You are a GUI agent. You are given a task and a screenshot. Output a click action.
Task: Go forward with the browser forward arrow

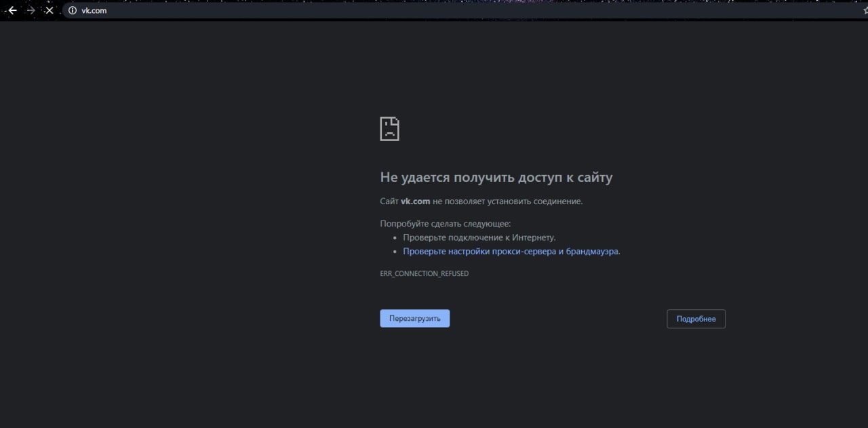point(31,10)
